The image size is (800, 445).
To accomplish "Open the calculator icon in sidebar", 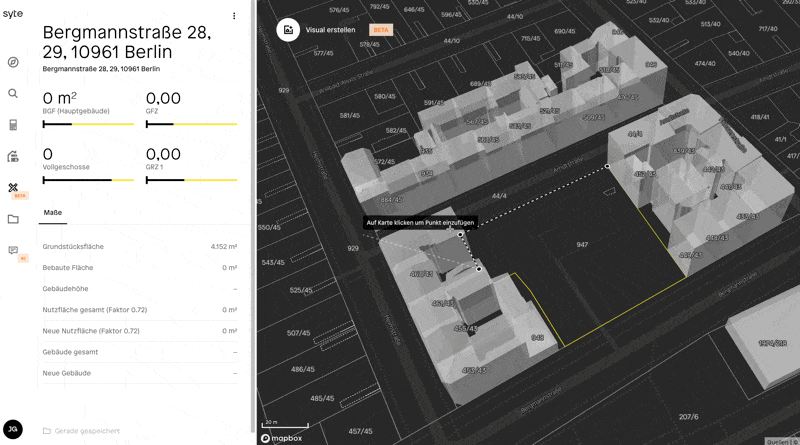I will (x=13, y=125).
